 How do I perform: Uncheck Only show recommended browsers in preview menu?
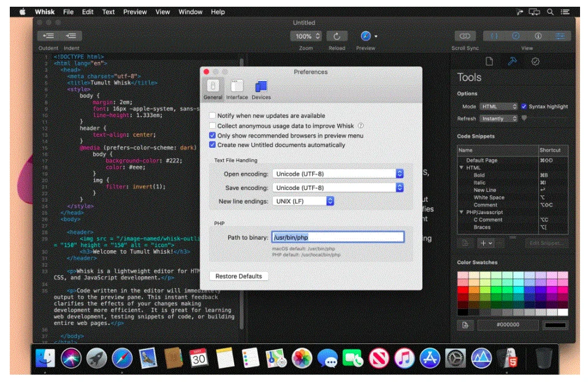[212, 136]
